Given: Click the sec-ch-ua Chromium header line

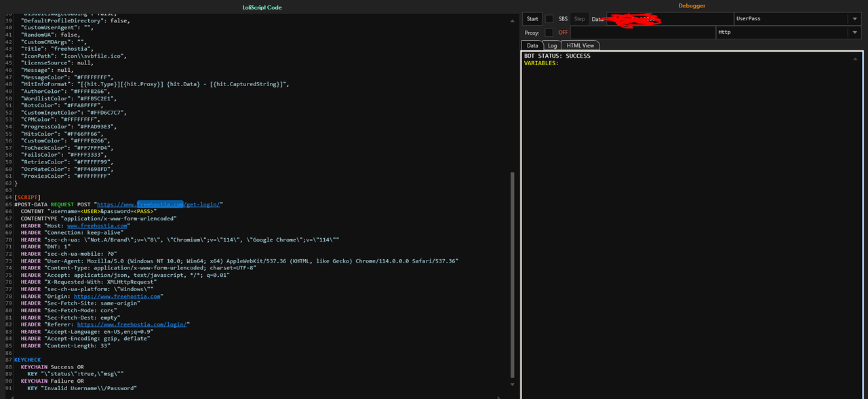Looking at the screenshot, I should tap(180, 240).
